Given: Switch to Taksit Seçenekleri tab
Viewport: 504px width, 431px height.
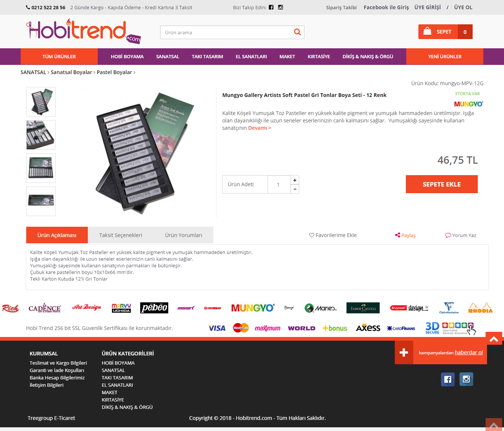Looking at the screenshot, I should pyautogui.click(x=121, y=235).
